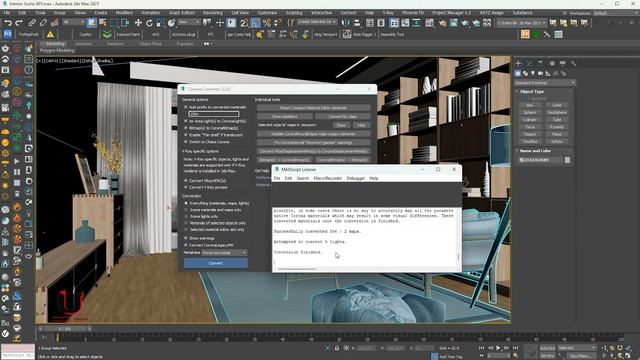Open the V-Ray menu
The image size is (640, 360).
tap(388, 13)
